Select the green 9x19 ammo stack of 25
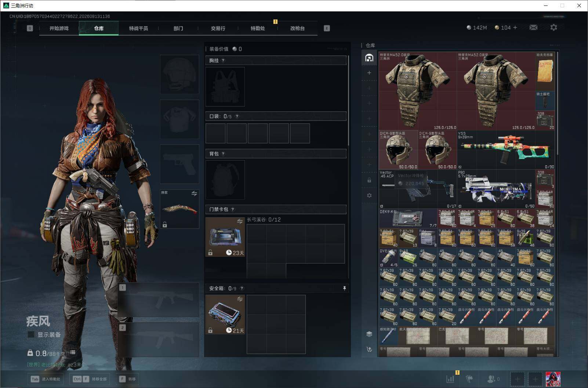 click(408, 258)
